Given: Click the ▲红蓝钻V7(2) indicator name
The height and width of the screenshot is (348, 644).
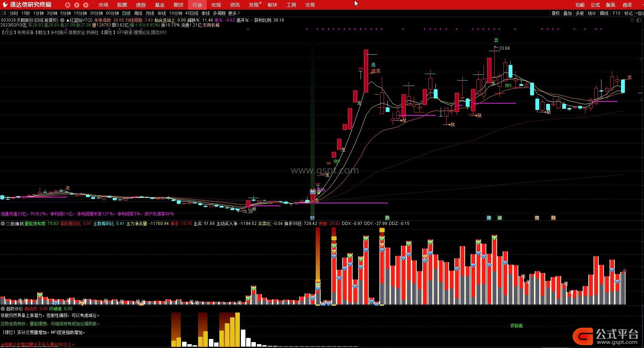Looking at the screenshot, I should (x=79, y=20).
